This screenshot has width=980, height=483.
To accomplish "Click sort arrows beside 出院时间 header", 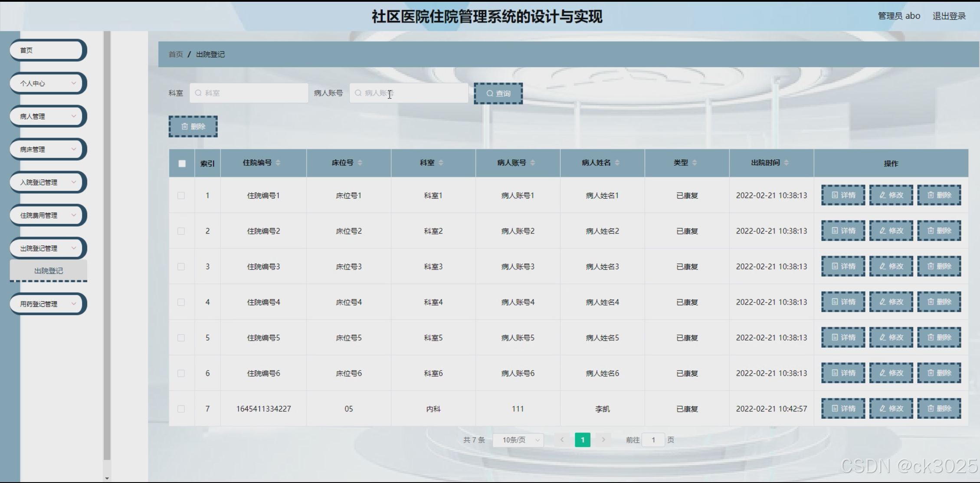I will pyautogui.click(x=787, y=163).
